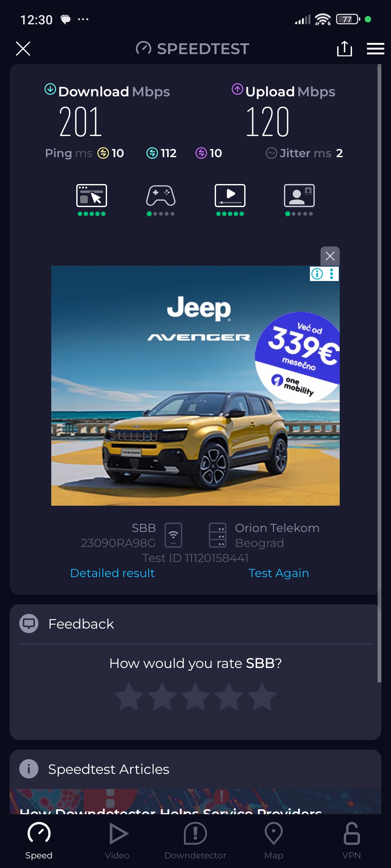Image resolution: width=391 pixels, height=868 pixels.
Task: Tap Test Again
Action: pos(279,573)
